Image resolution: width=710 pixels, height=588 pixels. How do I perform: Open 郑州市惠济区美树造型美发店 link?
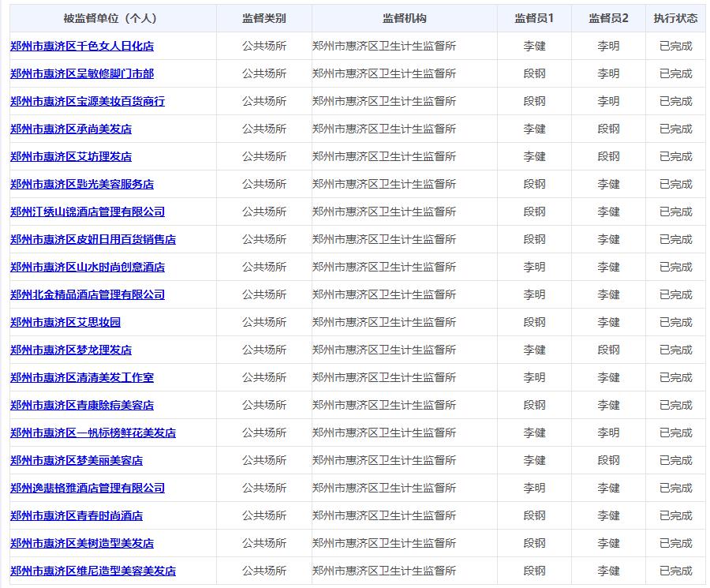[82, 543]
